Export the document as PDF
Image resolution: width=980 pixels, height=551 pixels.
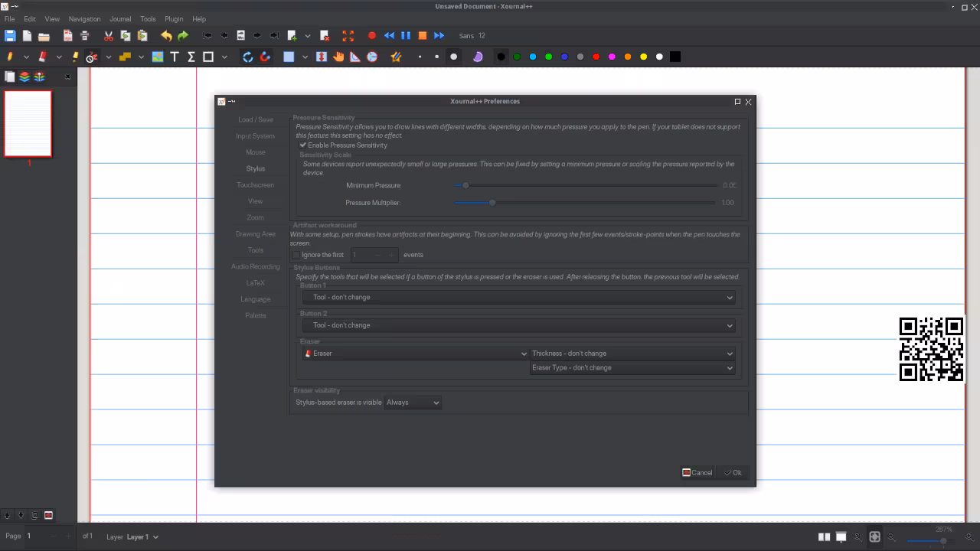67,36
